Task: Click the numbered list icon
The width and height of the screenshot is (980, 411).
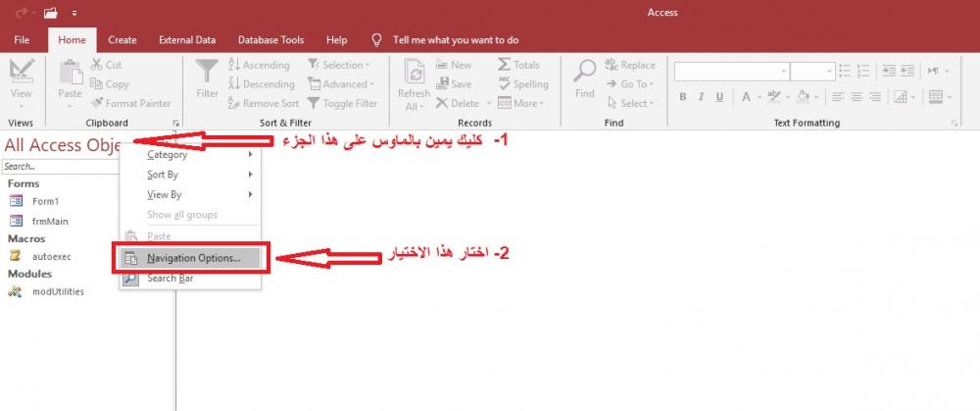Action: 862,71
